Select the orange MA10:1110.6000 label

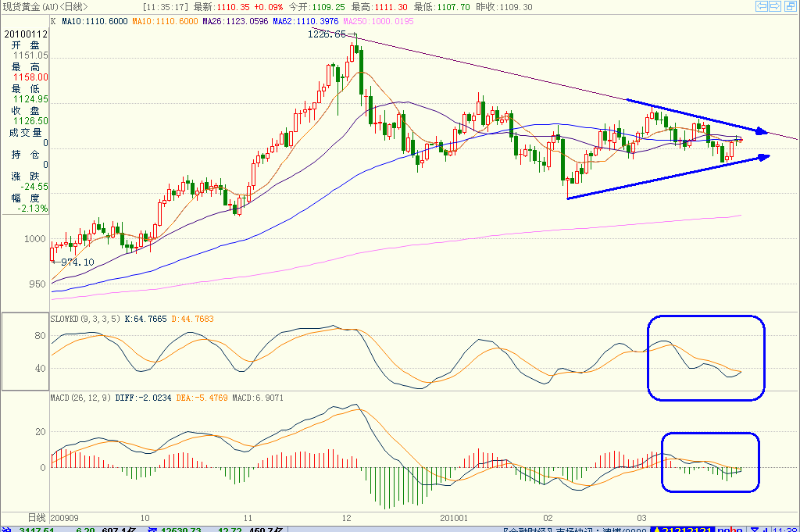pyautogui.click(x=165, y=21)
